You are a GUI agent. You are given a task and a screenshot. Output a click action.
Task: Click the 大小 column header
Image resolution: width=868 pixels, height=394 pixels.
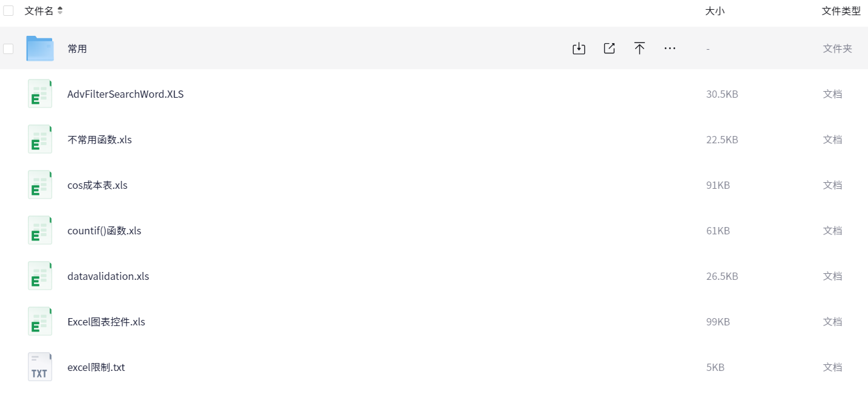click(x=715, y=11)
